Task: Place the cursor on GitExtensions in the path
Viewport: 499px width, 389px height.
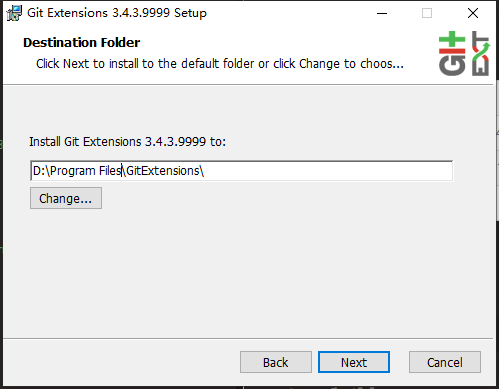Action: (163, 171)
